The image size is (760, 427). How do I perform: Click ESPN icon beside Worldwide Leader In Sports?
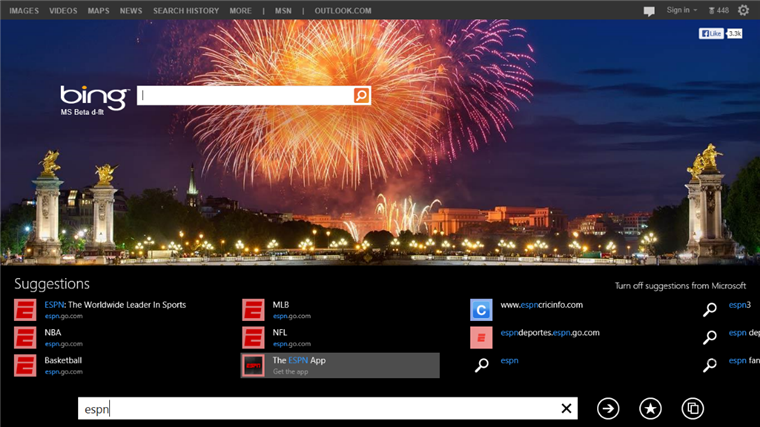click(25, 310)
